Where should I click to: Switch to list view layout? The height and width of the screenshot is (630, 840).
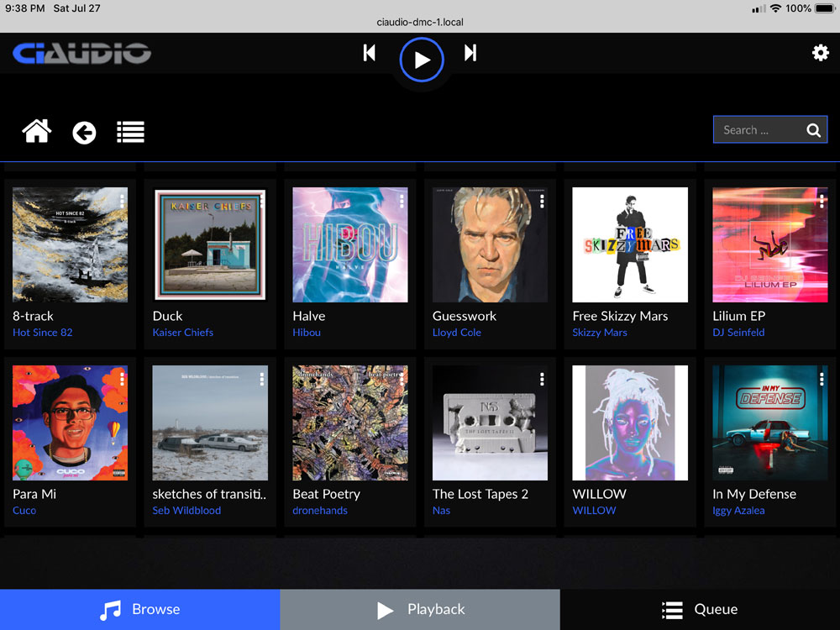[131, 132]
